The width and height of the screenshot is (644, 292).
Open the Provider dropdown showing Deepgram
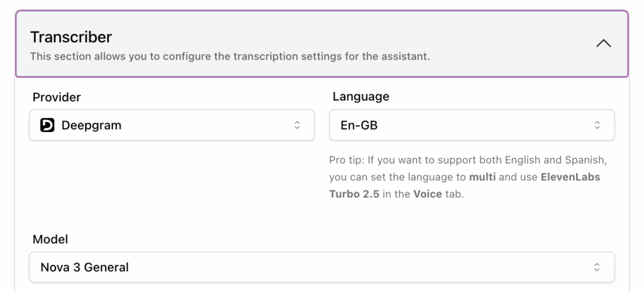[x=171, y=126]
